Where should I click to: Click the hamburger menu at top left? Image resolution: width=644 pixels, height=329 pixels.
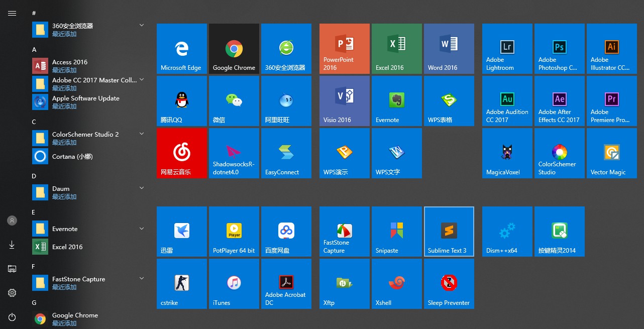point(12,13)
